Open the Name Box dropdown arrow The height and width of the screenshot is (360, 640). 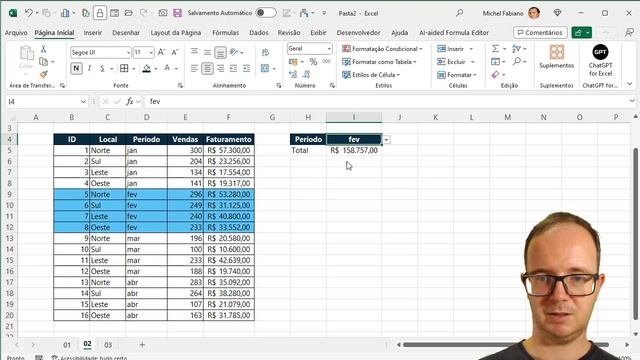(83, 102)
